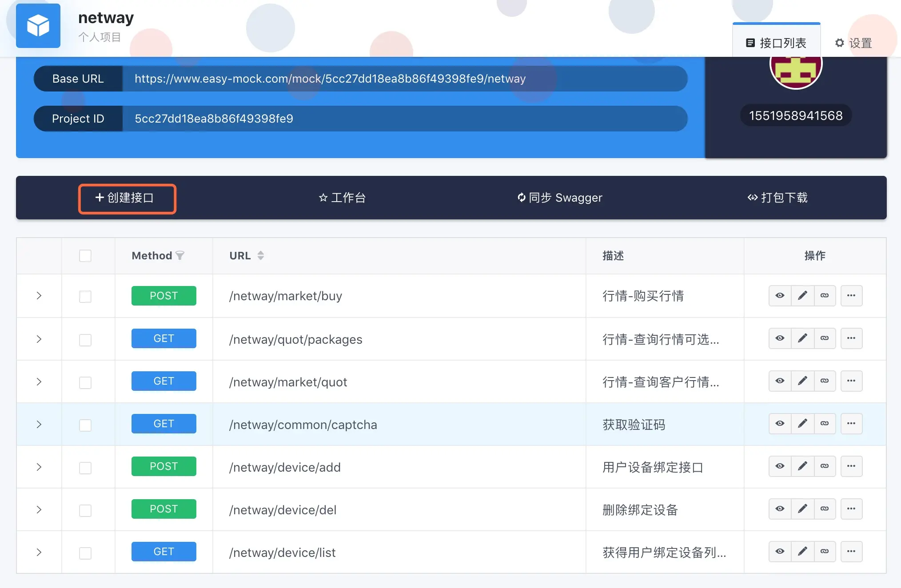Edit the /netway/quot/packages interface with pencil icon

[802, 338]
